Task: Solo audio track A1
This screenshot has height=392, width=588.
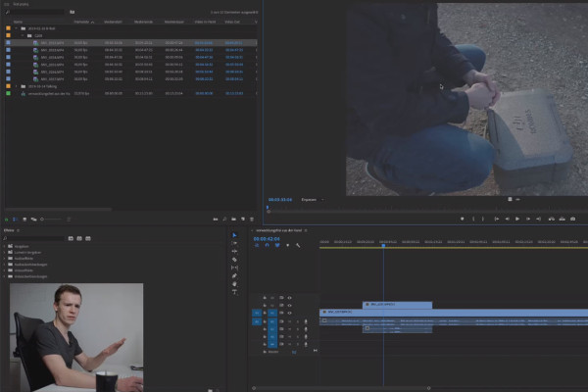Action: (x=298, y=321)
